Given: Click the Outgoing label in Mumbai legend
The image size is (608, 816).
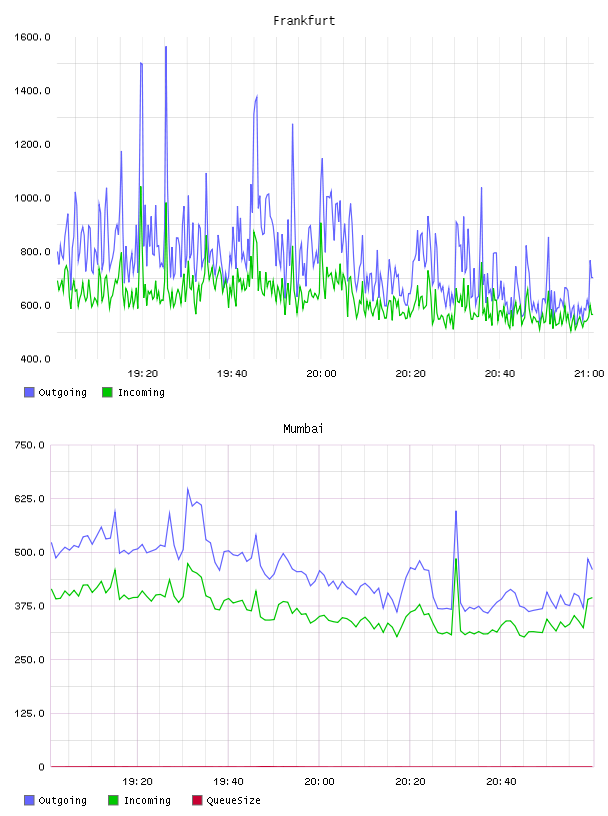Looking at the screenshot, I should point(62,800).
